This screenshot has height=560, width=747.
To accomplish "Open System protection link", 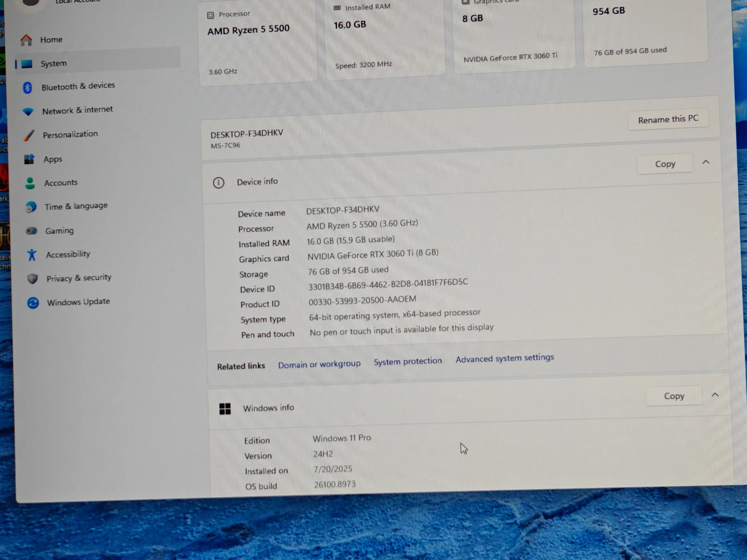I will click(407, 361).
